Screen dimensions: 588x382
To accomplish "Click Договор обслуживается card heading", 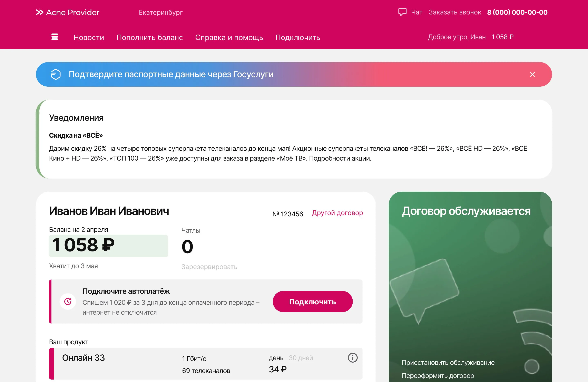I will point(466,211).
